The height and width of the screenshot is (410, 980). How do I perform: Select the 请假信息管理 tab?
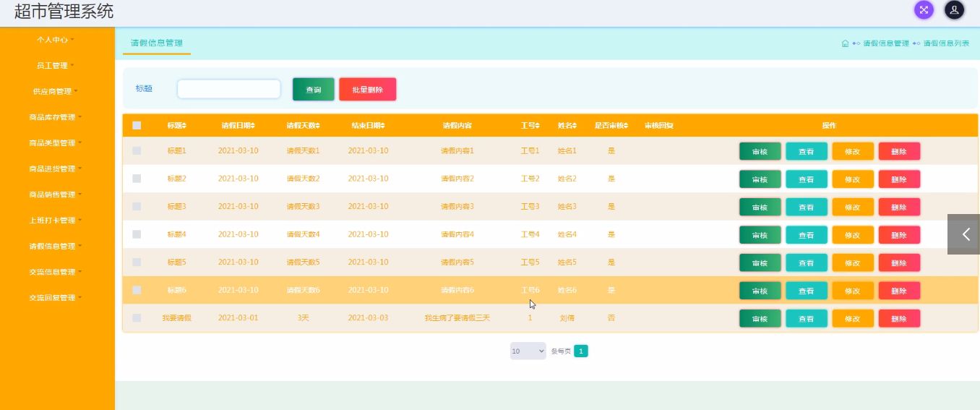[x=157, y=43]
